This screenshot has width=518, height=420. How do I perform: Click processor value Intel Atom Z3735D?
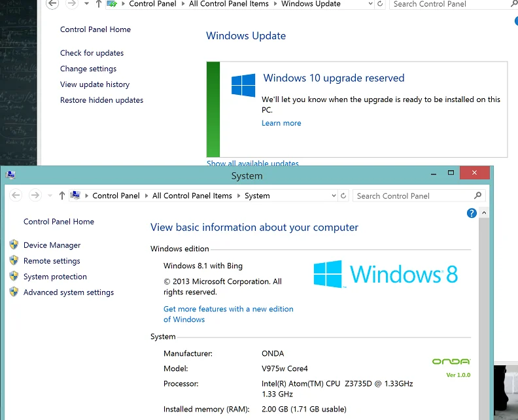(337, 389)
